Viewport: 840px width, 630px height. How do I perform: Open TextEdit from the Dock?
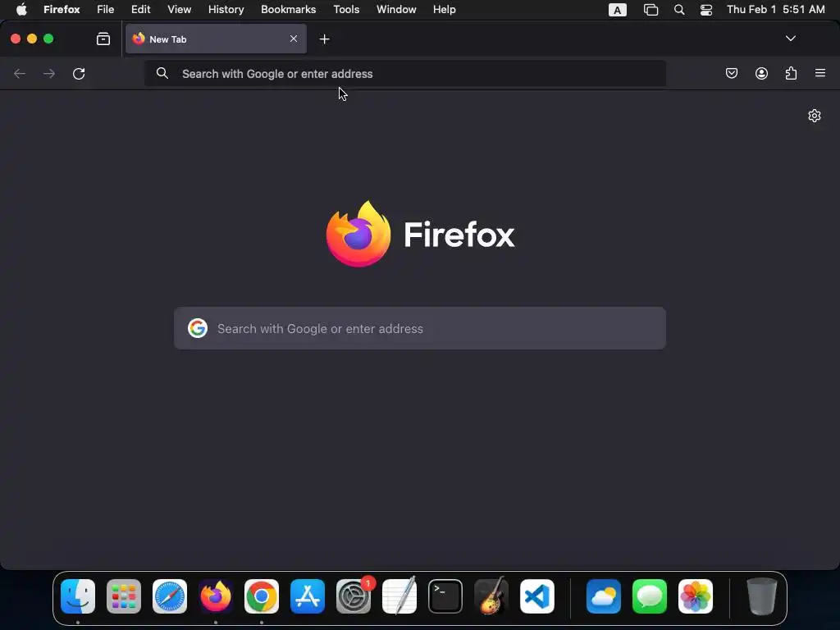click(399, 596)
